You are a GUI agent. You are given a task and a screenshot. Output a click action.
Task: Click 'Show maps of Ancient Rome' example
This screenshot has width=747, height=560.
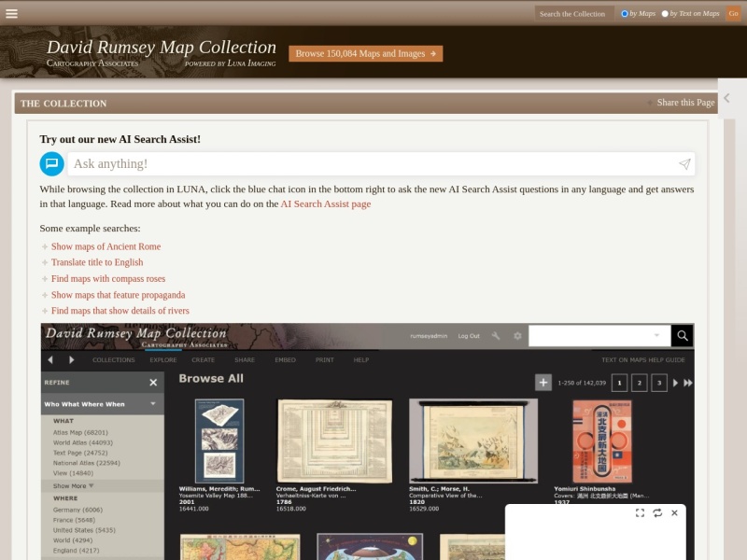106,246
